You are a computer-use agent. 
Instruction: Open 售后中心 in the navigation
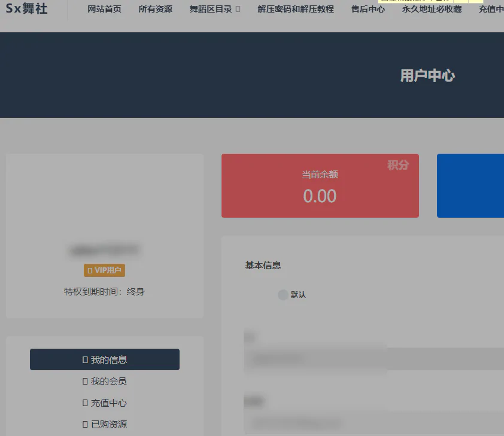click(368, 9)
